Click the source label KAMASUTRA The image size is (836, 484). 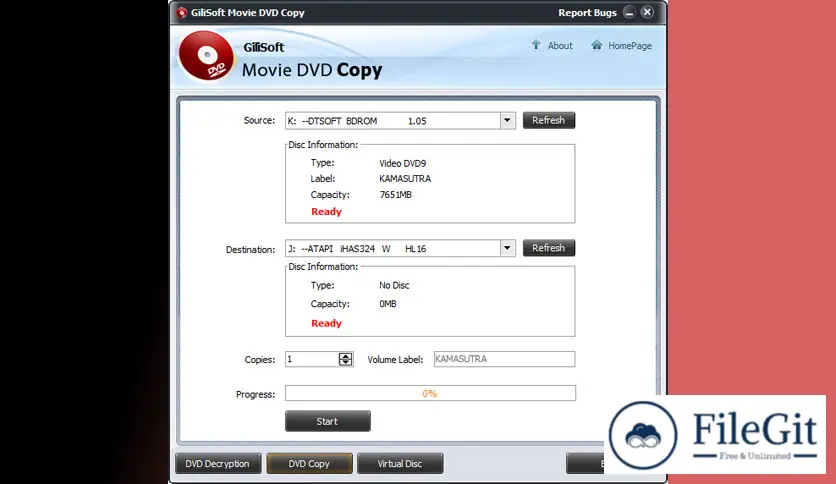pos(405,179)
